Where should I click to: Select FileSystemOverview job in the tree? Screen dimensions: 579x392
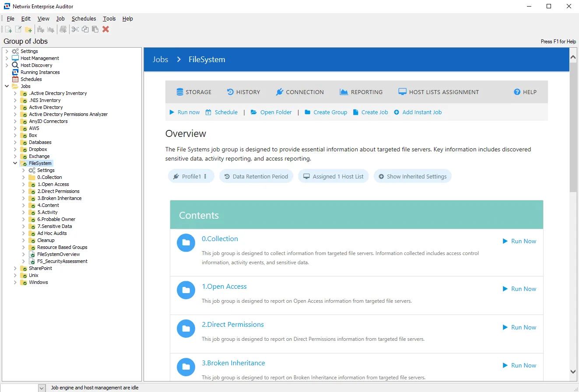[59, 254]
